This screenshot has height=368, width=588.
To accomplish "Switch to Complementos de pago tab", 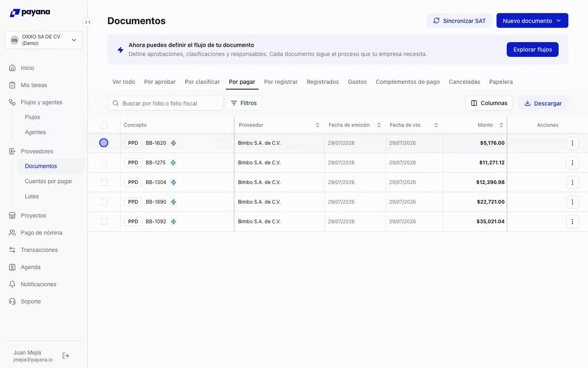I will tap(408, 82).
